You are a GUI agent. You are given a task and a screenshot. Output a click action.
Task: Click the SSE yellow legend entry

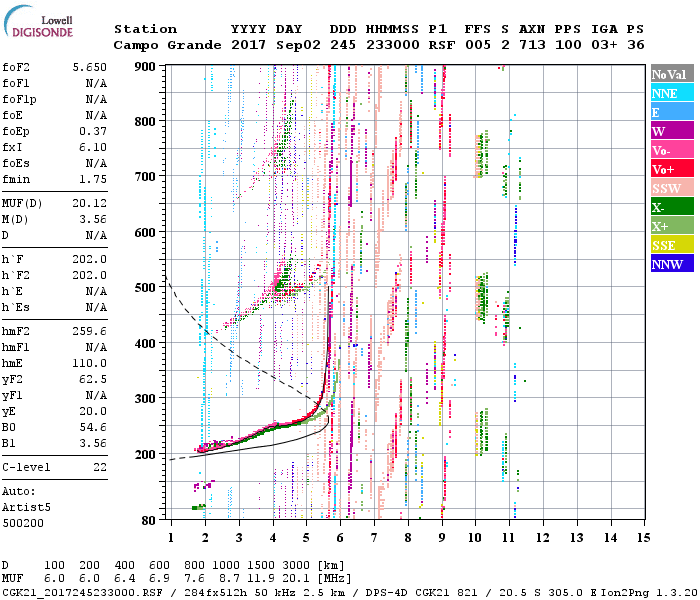670,246
